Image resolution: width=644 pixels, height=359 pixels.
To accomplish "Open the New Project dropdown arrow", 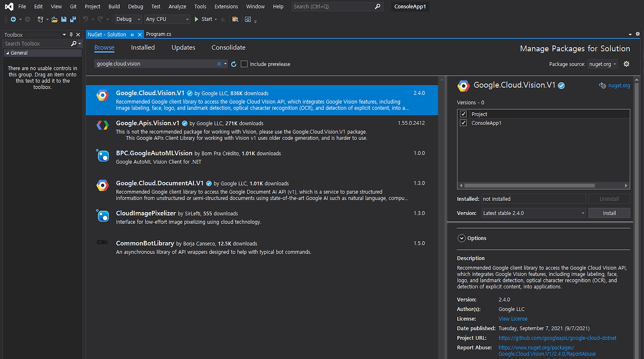I will click(47, 19).
